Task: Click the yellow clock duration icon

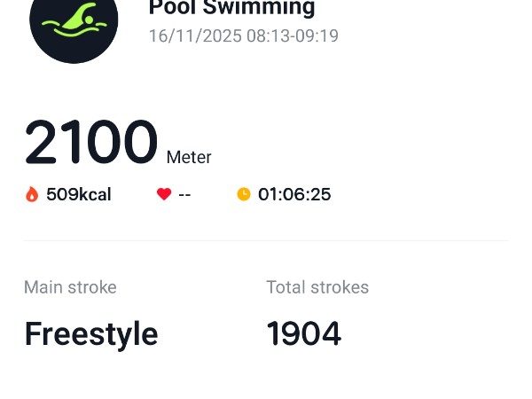Action: 244,194
